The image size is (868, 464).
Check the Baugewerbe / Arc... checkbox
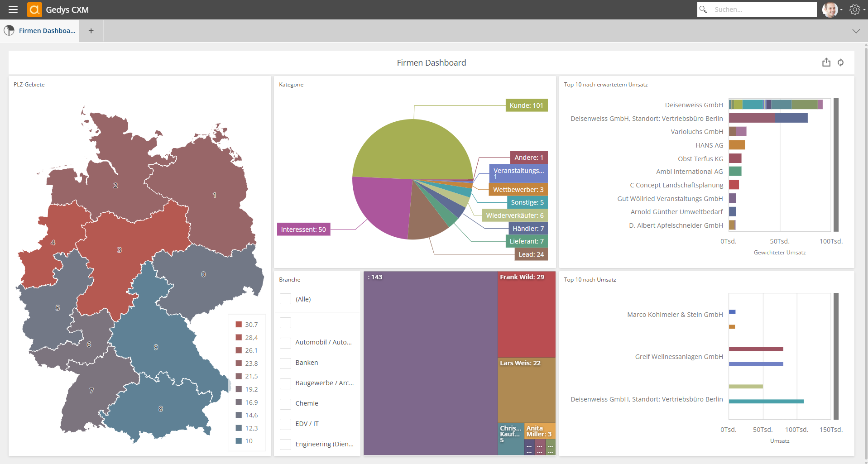click(x=285, y=383)
